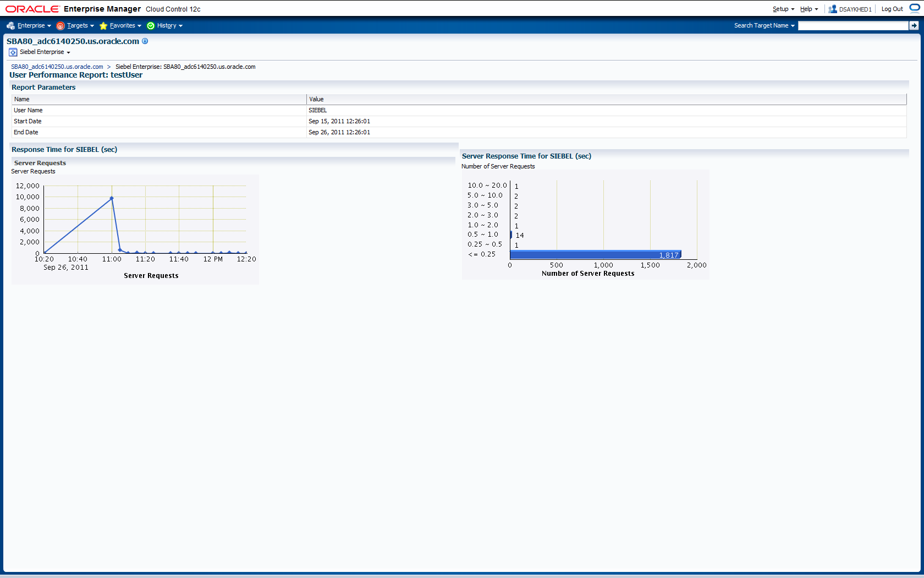Image resolution: width=924 pixels, height=578 pixels.
Task: Click the Response Time for SIEBEL header
Action: click(64, 150)
